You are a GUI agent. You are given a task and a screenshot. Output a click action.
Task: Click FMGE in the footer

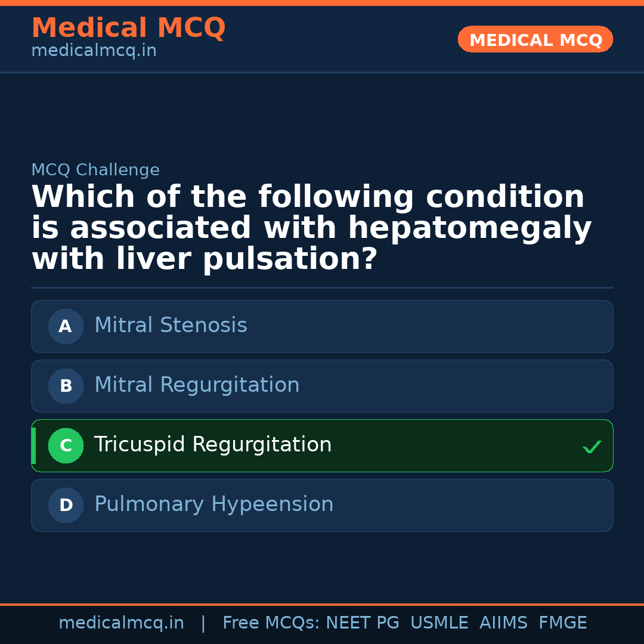pyautogui.click(x=562, y=623)
